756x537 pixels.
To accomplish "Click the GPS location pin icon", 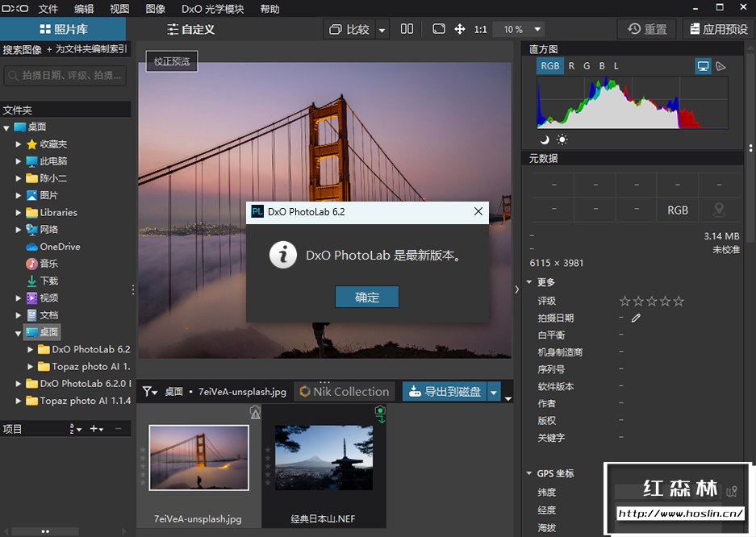I will (x=718, y=210).
